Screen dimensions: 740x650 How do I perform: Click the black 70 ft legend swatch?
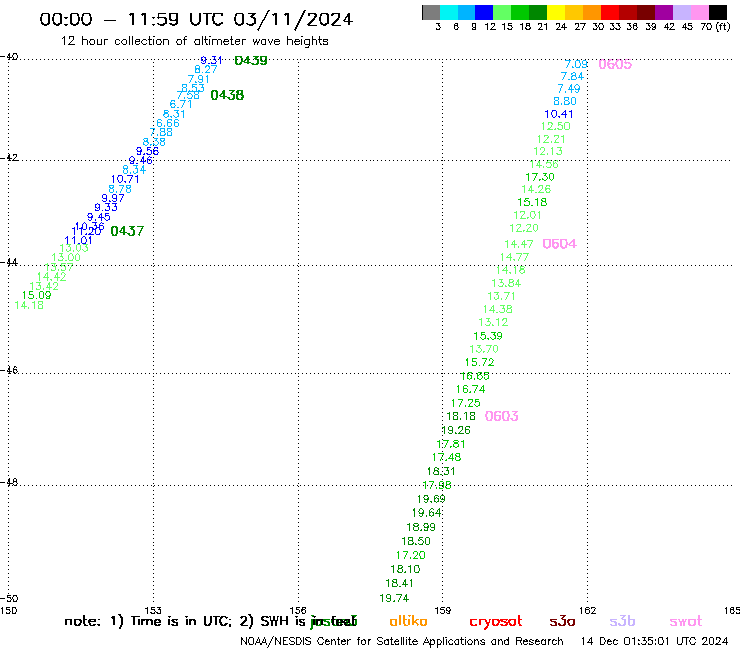(x=718, y=13)
